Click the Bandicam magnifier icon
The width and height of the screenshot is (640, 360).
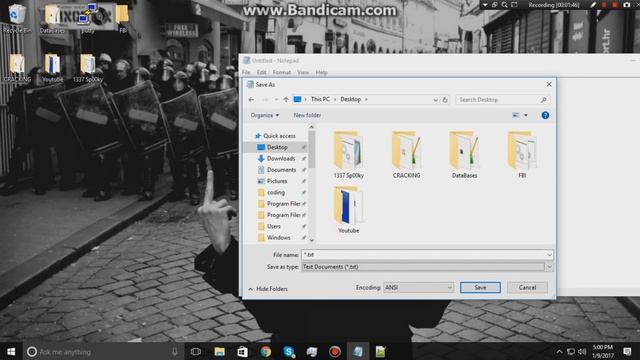504,5
